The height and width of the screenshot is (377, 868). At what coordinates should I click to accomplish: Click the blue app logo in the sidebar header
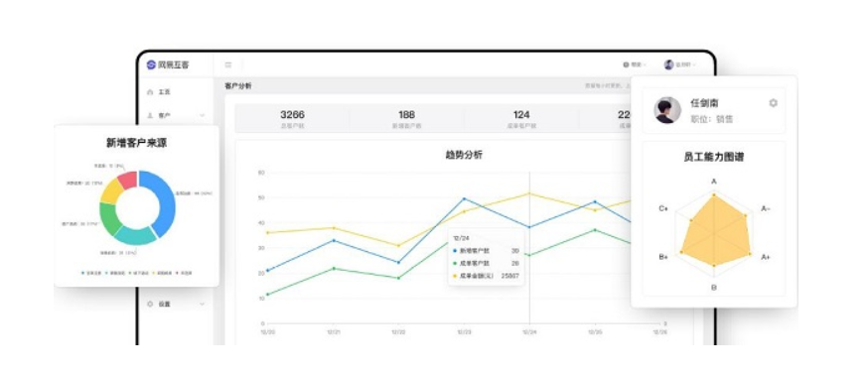point(151,64)
